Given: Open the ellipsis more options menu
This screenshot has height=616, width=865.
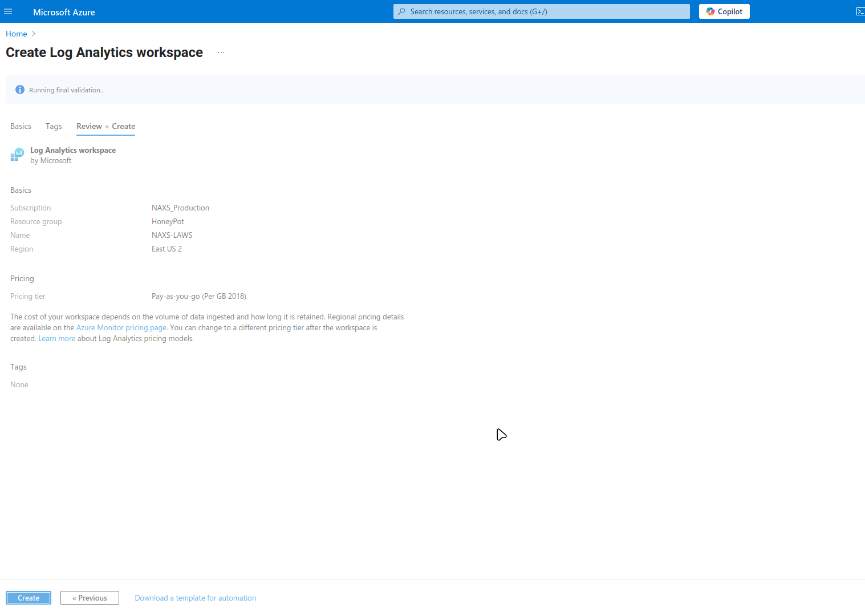Looking at the screenshot, I should pyautogui.click(x=221, y=52).
